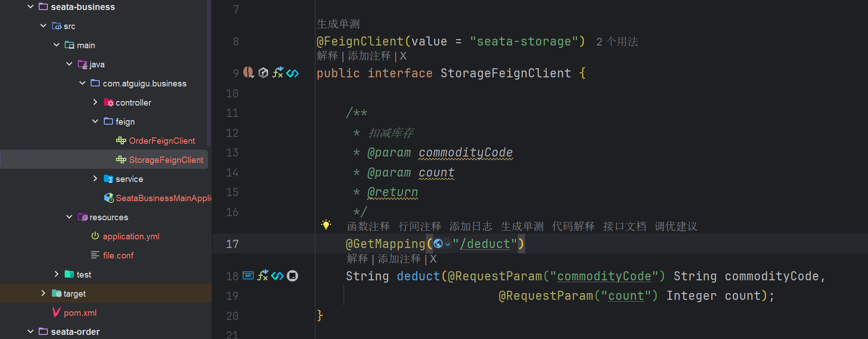868x339 pixels.
Task: Click the API gutter icon on line 18
Action: point(248,275)
